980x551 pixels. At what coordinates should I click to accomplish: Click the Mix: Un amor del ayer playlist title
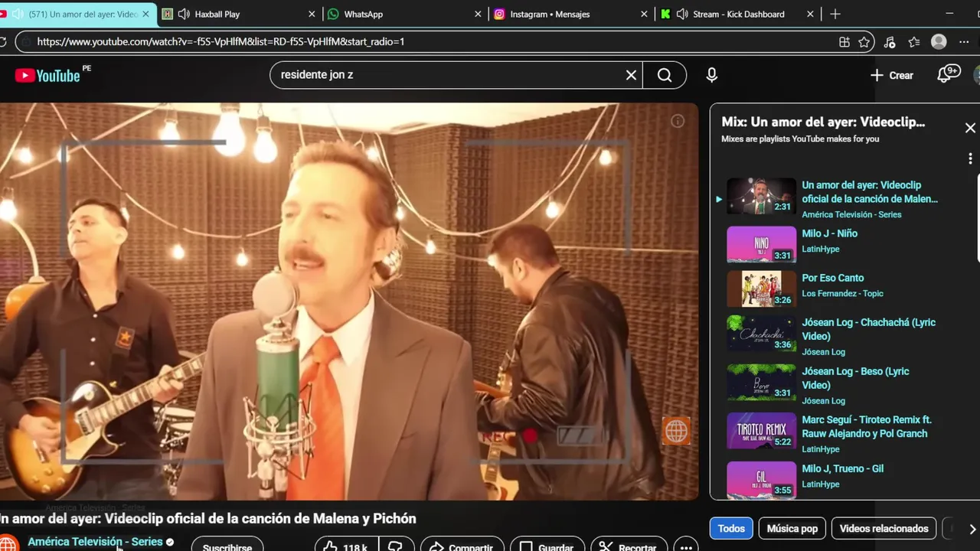point(823,122)
